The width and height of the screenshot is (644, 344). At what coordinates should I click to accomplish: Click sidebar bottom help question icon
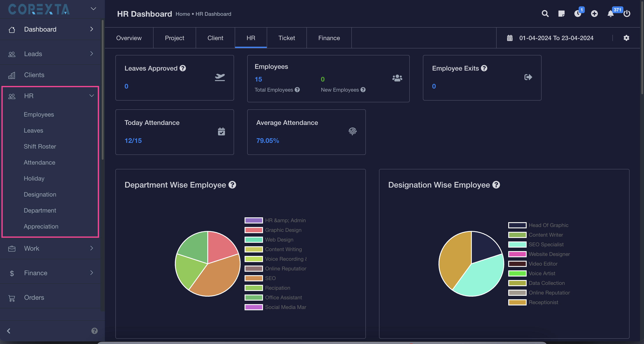(x=95, y=331)
